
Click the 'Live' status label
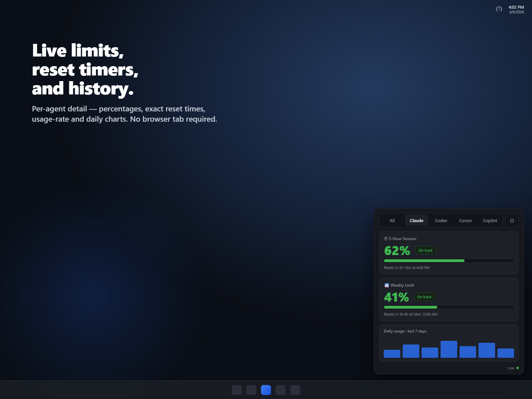coord(511,368)
